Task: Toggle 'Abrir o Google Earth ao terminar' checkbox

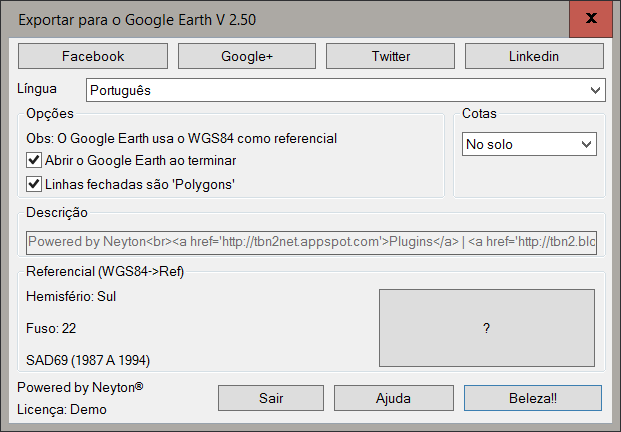Action: click(34, 160)
